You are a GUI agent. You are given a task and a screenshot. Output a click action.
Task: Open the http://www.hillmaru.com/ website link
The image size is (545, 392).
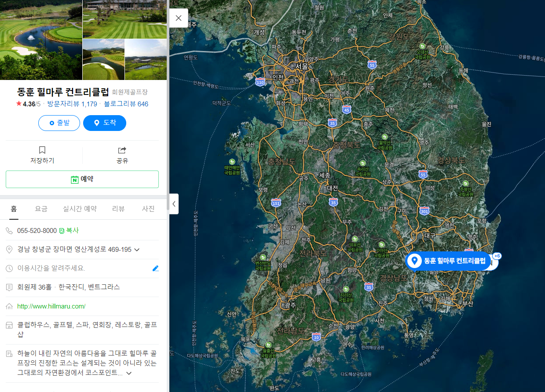[x=51, y=306]
